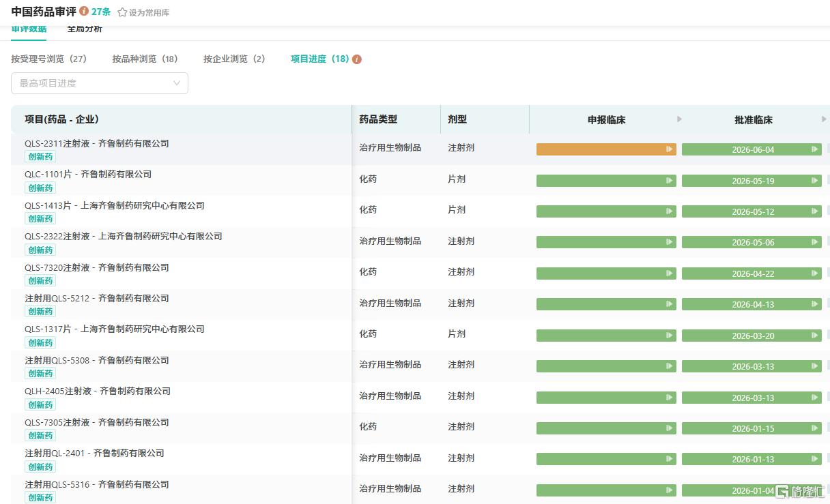
Task: Select the 按企业浏览 (2) tab
Action: (234, 59)
